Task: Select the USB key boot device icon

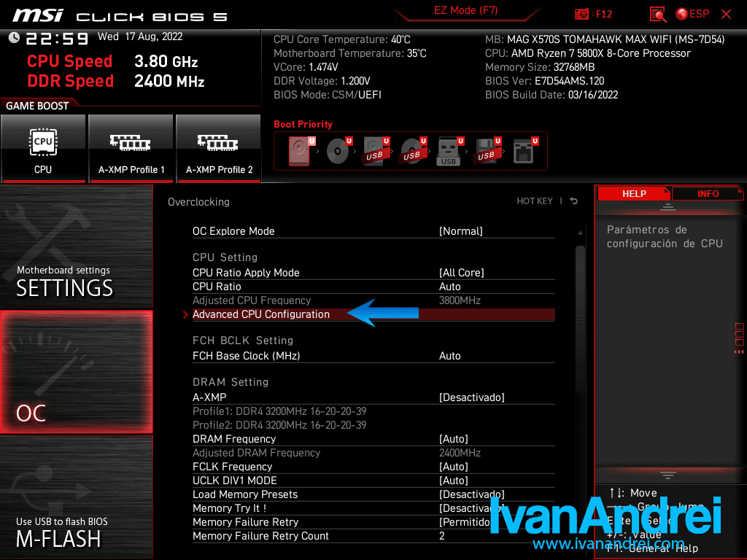Action: tap(449, 151)
